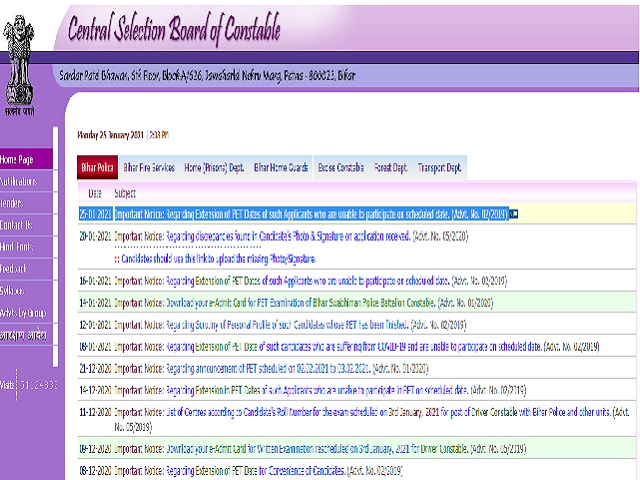This screenshot has height=480, width=640.
Task: Open Hindi Fonts sidebar link
Action: [x=26, y=247]
